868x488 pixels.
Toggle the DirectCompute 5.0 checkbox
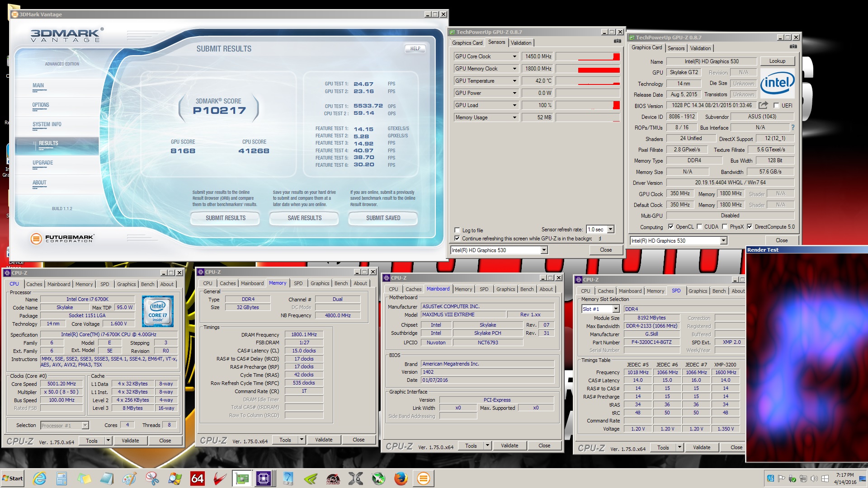click(x=750, y=227)
